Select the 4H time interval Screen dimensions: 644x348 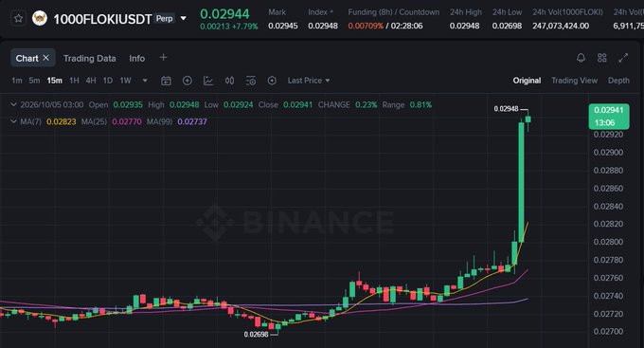click(91, 81)
